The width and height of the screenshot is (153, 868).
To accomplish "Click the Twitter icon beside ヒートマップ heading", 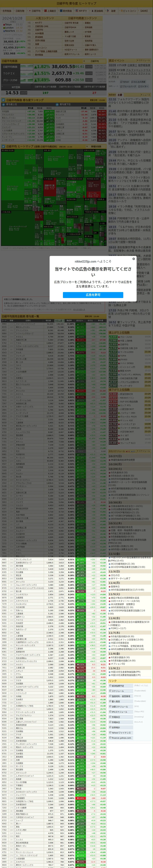I will (3, 147).
